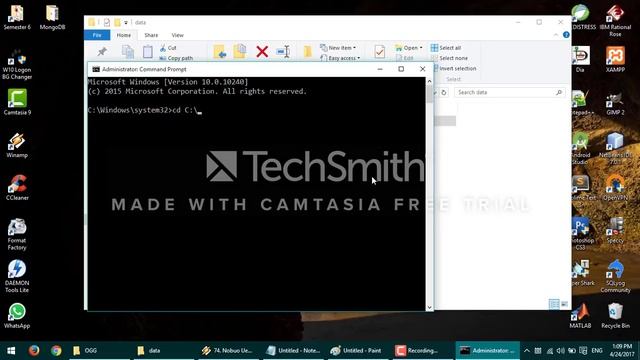Click Select all in the ribbon
Screen dimensions: 640x360
pos(446,48)
